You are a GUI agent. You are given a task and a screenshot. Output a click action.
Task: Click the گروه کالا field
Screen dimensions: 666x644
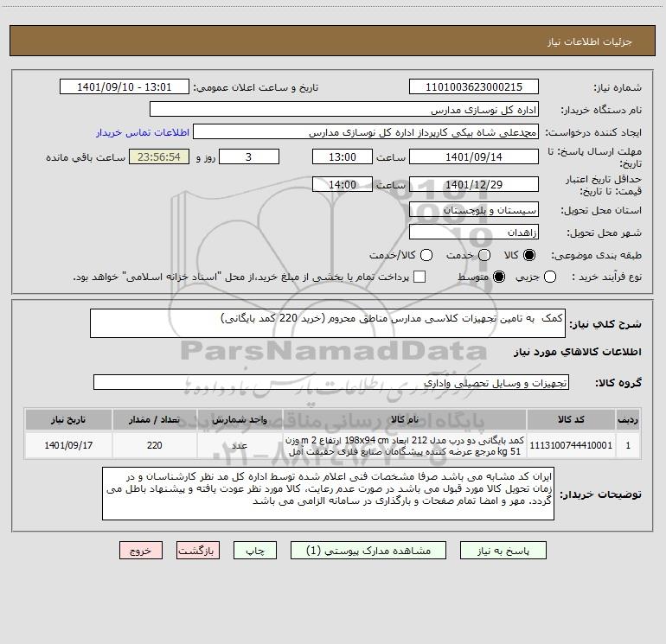(331, 382)
